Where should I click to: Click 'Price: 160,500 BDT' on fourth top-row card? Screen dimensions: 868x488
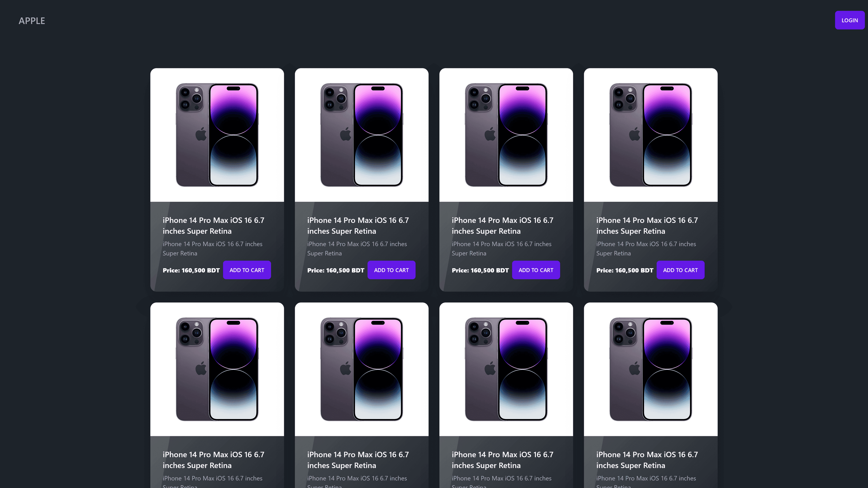point(625,270)
